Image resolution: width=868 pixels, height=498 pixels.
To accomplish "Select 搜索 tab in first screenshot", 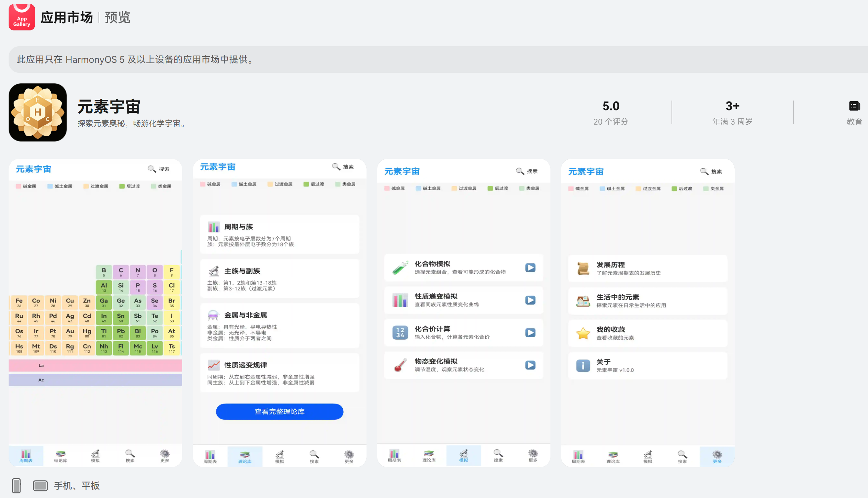I will click(130, 456).
